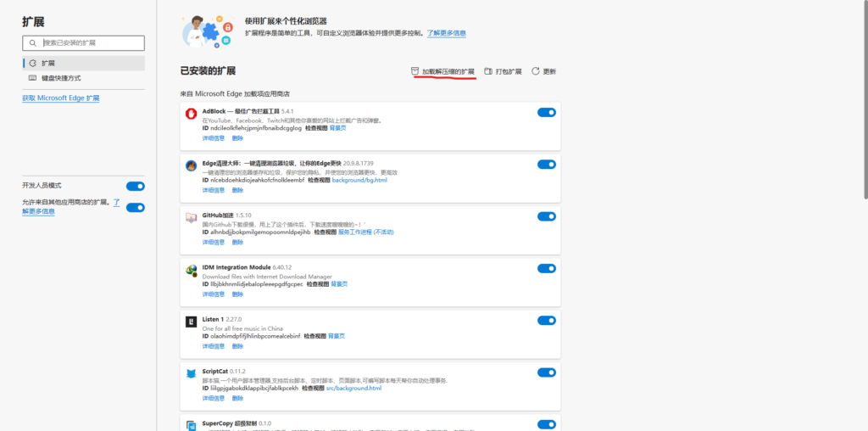868x431 pixels.
Task: Click the 更新 refresh icon
Action: [536, 71]
